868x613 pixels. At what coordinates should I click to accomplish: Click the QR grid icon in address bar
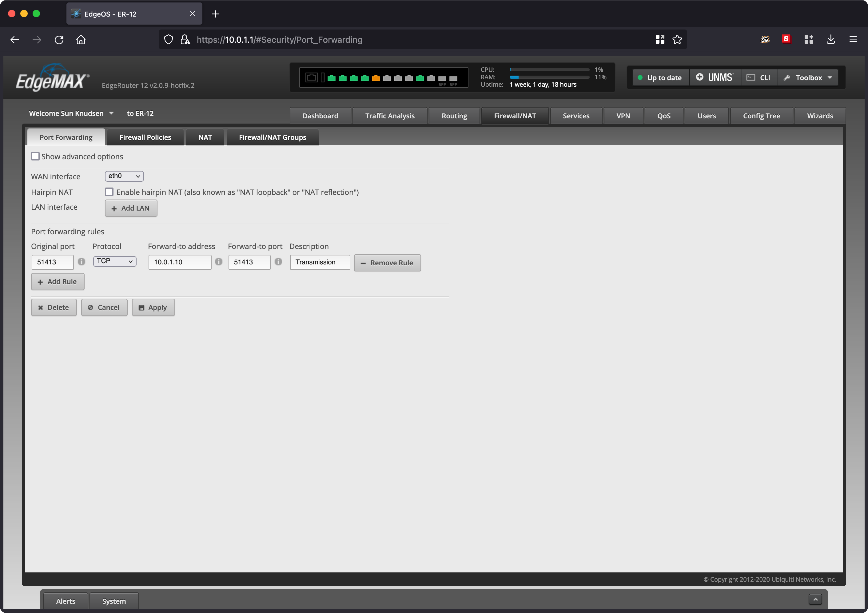click(x=660, y=39)
